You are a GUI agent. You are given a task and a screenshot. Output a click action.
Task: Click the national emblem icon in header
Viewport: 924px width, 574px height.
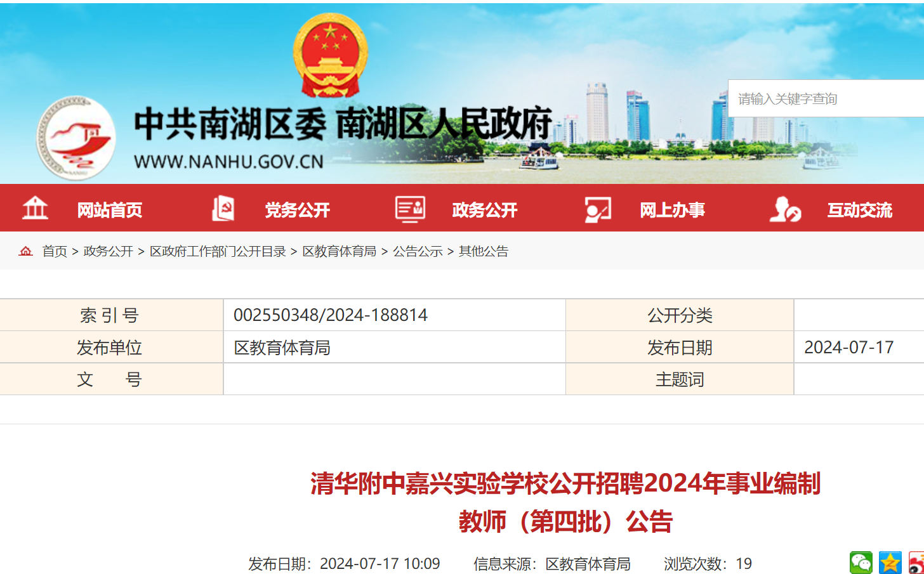coord(330,55)
